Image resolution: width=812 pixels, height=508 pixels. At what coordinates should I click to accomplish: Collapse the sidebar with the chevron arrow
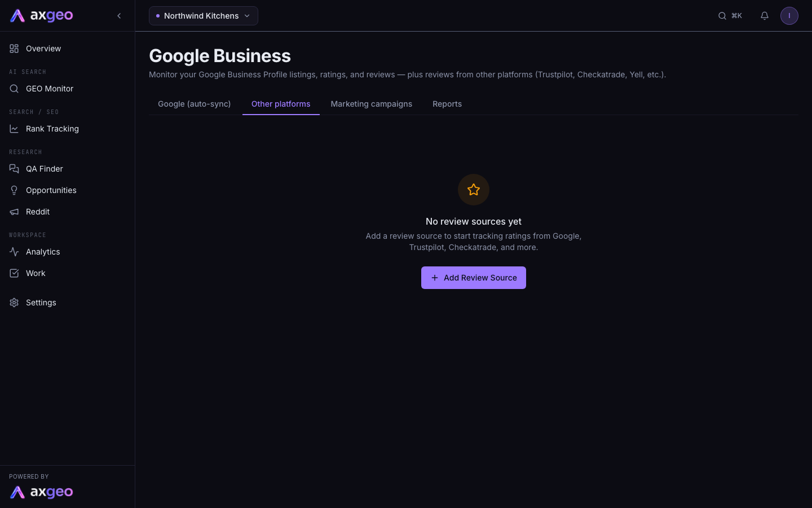119,16
